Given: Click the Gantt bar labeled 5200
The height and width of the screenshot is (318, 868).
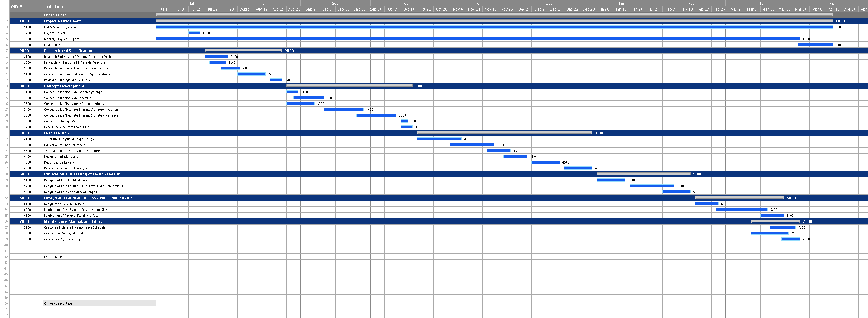Looking at the screenshot, I should point(652,186).
